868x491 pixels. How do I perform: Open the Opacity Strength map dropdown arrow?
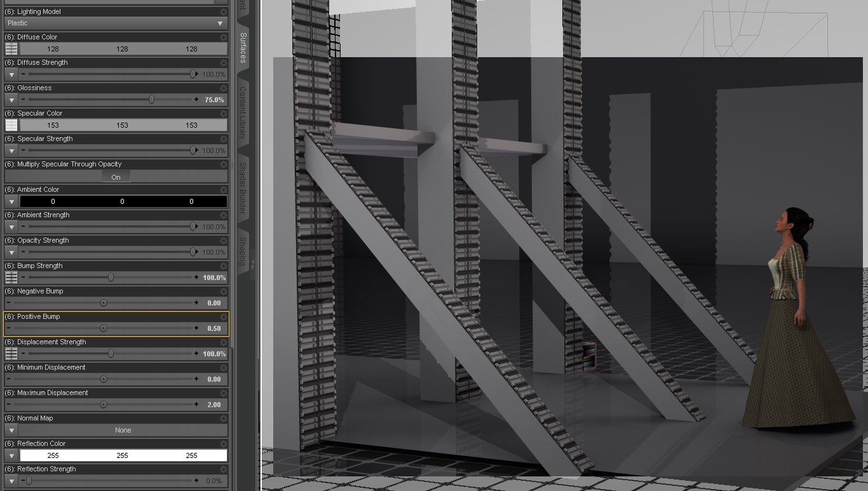tap(11, 252)
